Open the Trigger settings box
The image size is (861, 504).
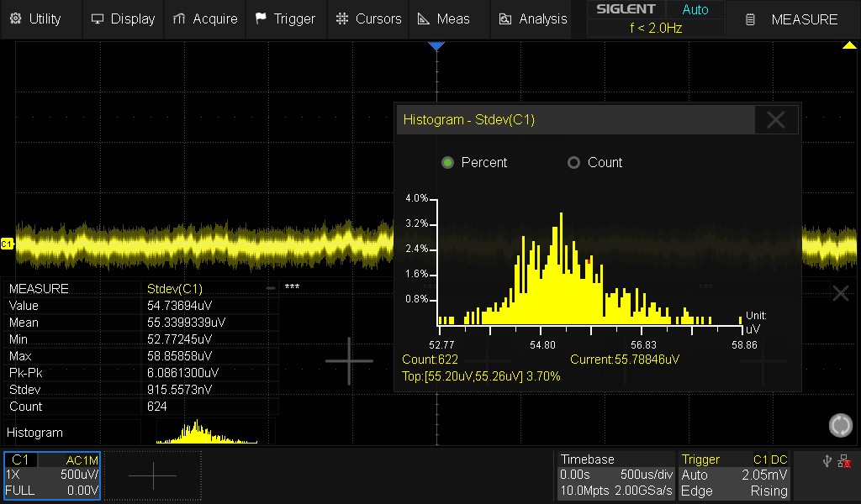[735, 475]
